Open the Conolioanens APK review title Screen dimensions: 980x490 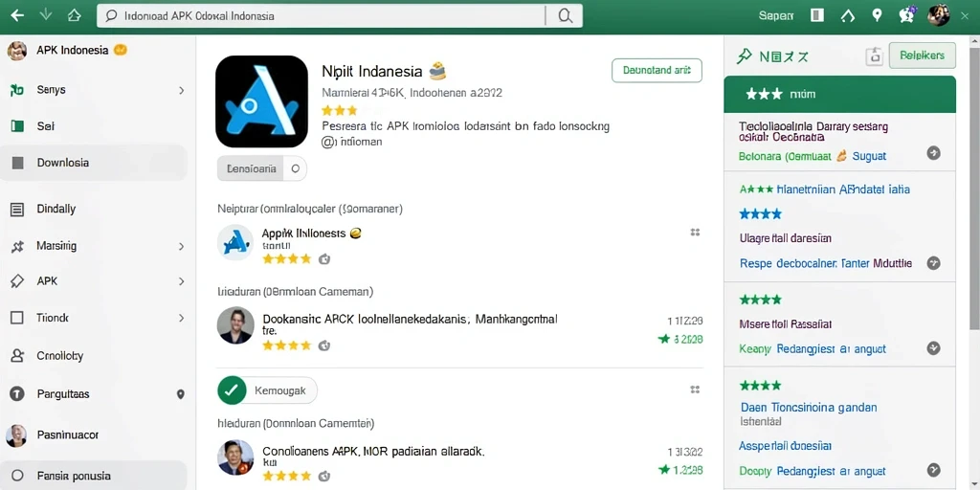[x=374, y=451]
